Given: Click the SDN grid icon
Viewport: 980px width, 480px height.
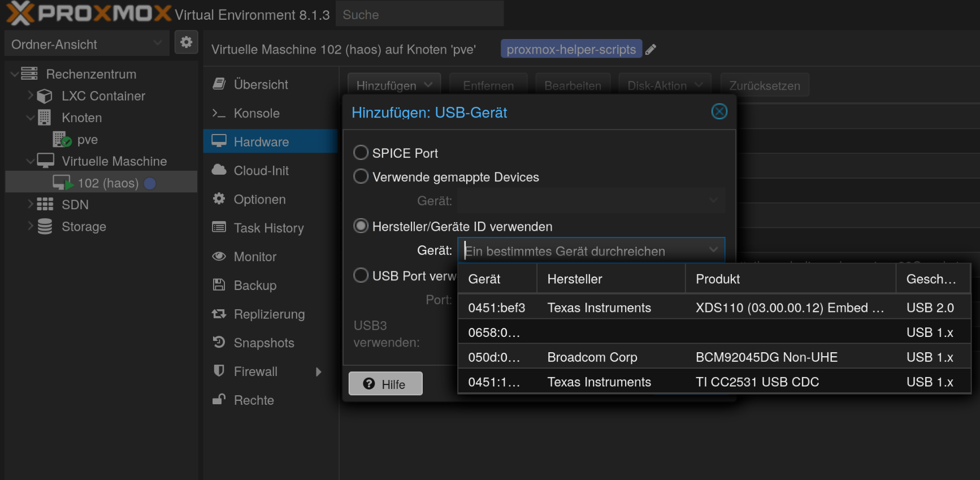Looking at the screenshot, I should pos(45,204).
